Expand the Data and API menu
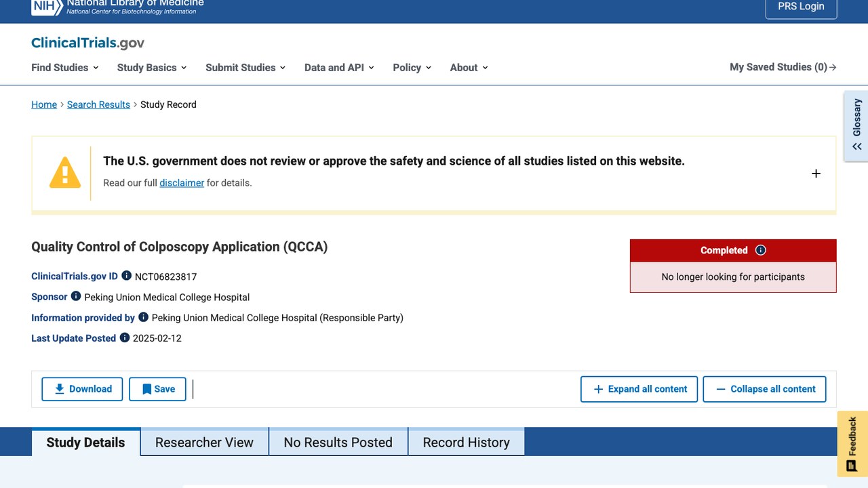 click(339, 67)
